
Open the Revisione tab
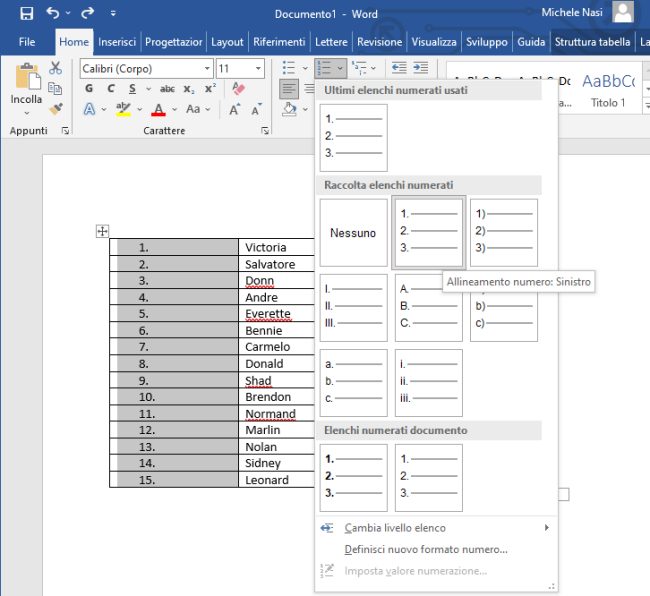coord(379,42)
